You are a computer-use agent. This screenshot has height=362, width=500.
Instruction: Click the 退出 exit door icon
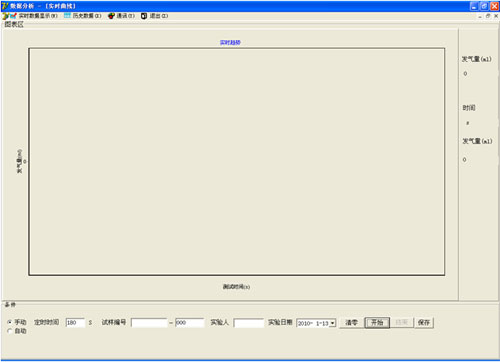point(144,16)
